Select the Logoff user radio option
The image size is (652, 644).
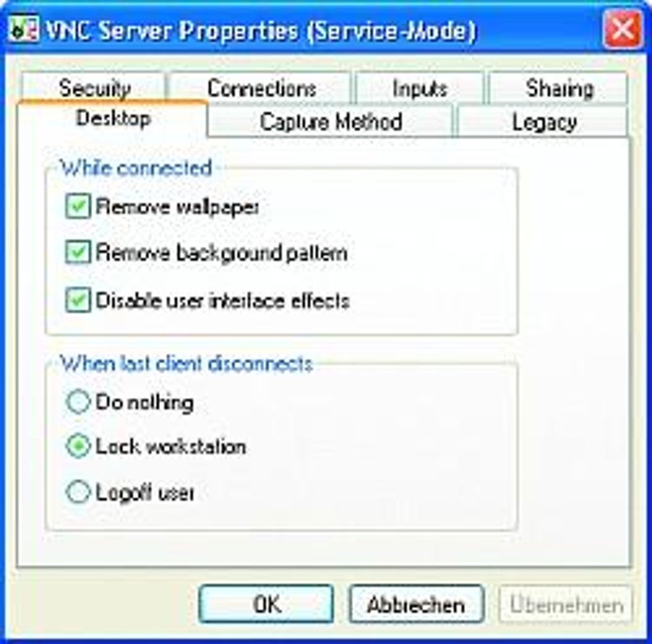click(78, 492)
